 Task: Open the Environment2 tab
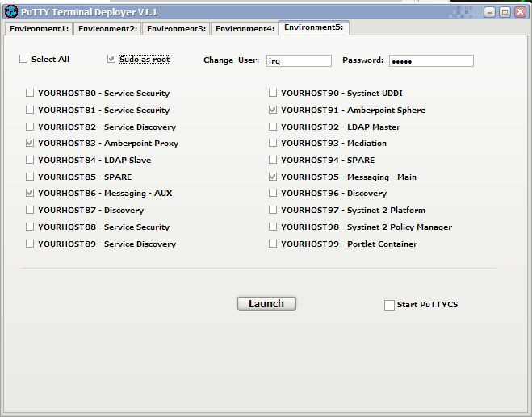pyautogui.click(x=107, y=28)
